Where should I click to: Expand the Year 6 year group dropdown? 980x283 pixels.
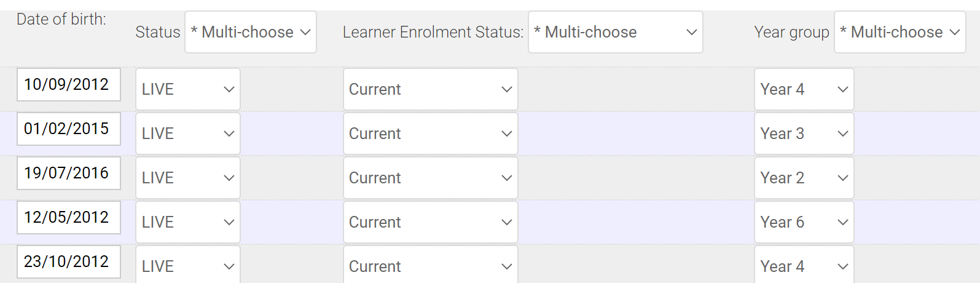click(804, 222)
